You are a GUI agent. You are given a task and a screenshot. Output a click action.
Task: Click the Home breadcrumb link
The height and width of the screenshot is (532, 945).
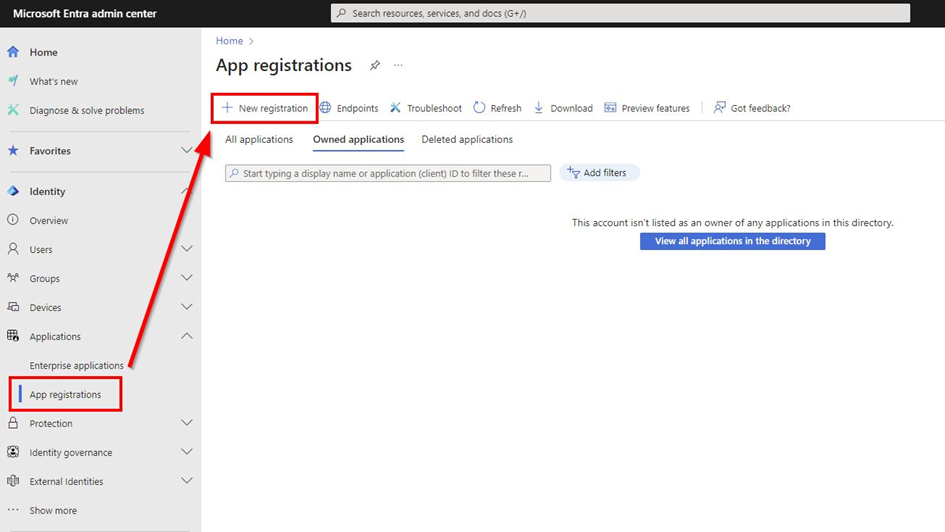pos(230,40)
